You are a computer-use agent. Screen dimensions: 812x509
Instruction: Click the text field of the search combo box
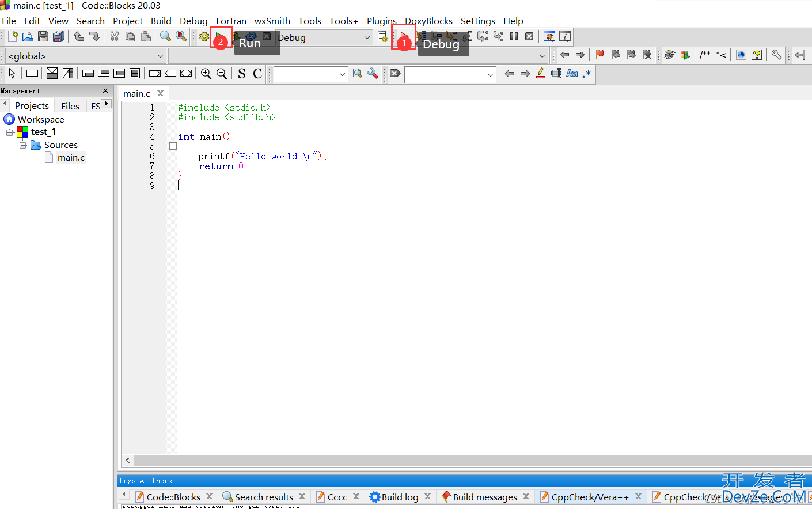[x=305, y=74]
